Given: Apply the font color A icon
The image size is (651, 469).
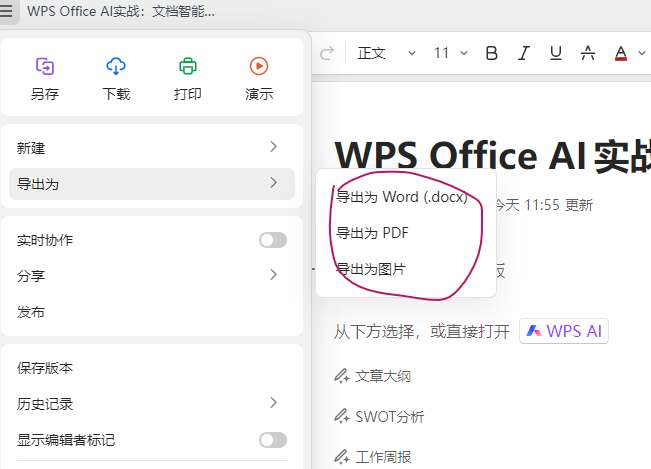Looking at the screenshot, I should tap(621, 53).
